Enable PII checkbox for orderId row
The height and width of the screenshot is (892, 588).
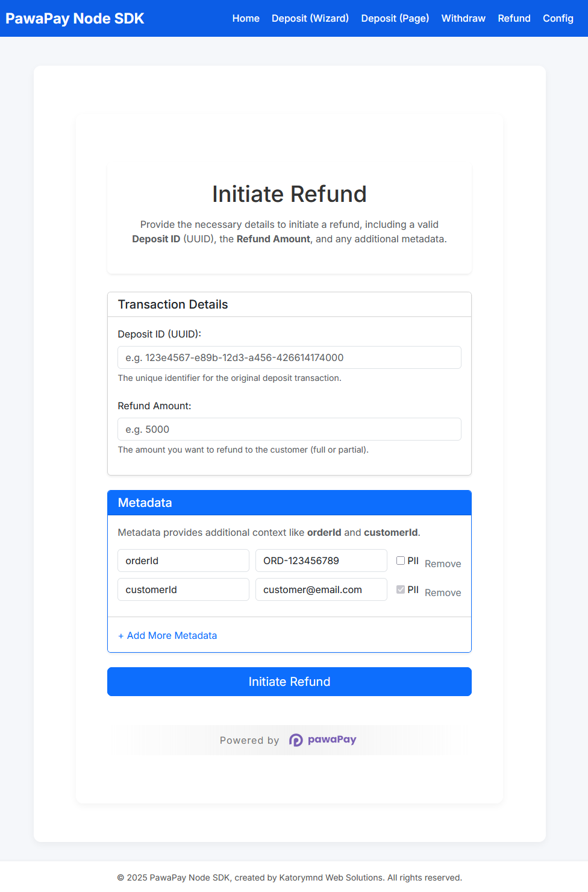click(x=401, y=561)
